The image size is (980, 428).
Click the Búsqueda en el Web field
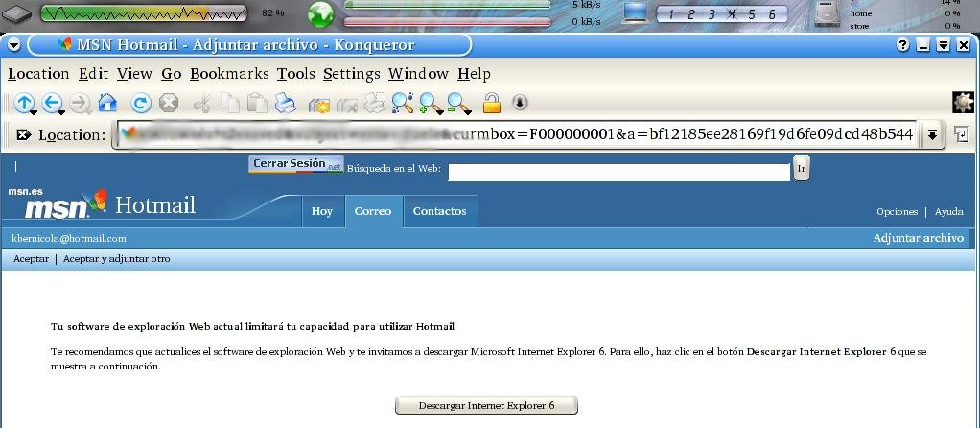(619, 172)
